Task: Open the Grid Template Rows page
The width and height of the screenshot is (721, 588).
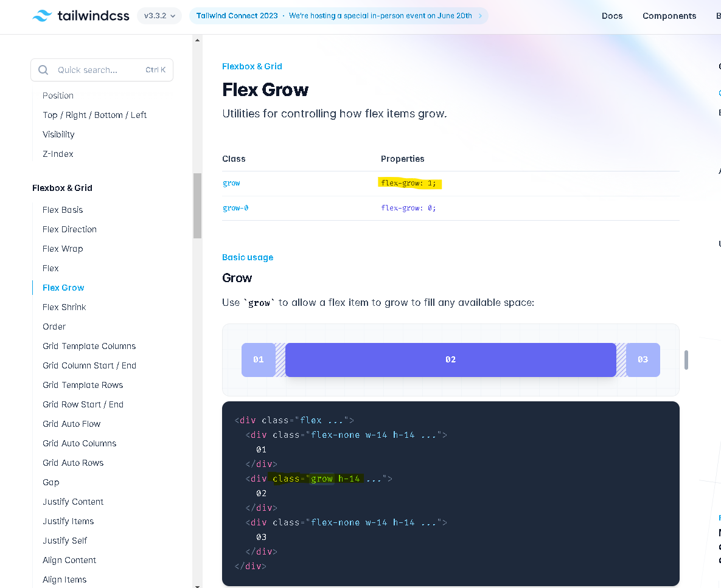Action: (83, 385)
